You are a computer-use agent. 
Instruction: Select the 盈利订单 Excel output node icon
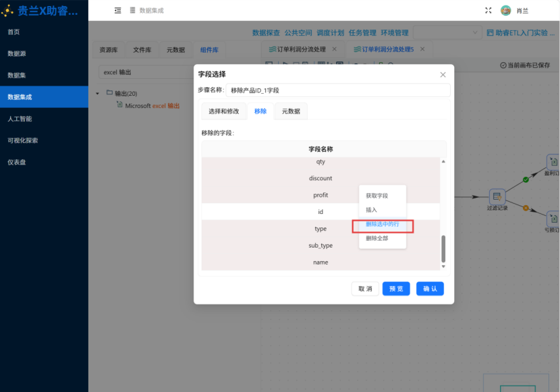[x=553, y=162]
